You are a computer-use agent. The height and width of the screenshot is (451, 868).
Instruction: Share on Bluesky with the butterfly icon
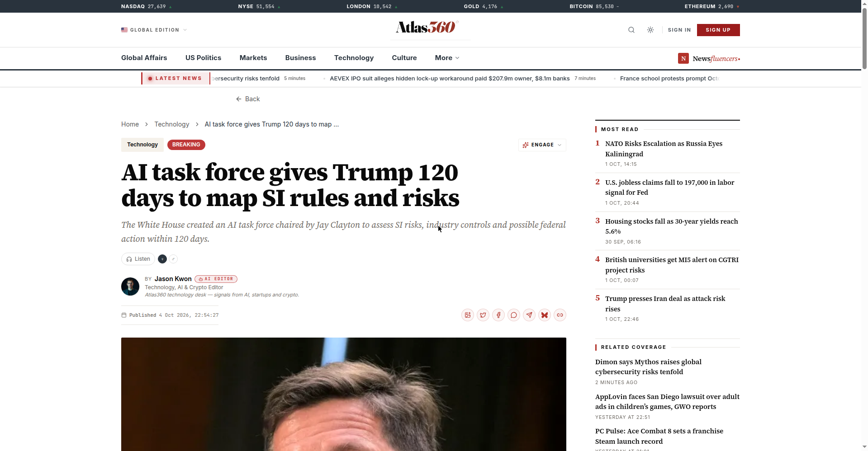pos(545,315)
